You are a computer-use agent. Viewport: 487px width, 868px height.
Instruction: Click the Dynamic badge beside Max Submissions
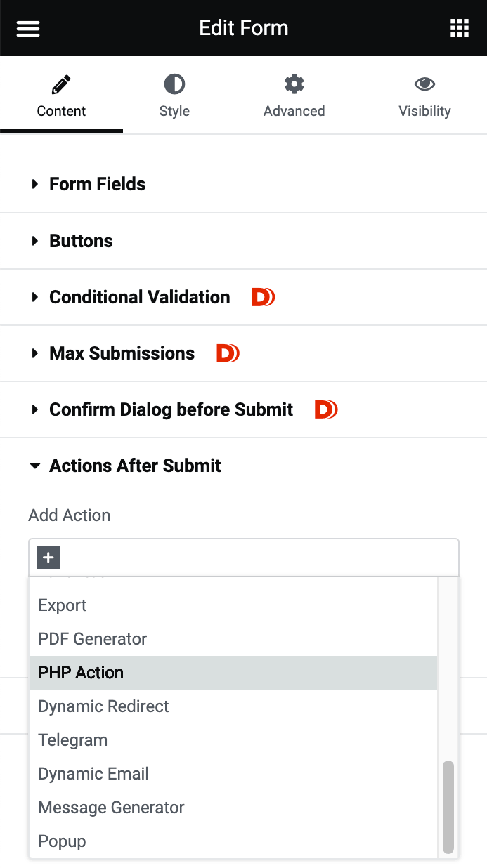click(227, 353)
